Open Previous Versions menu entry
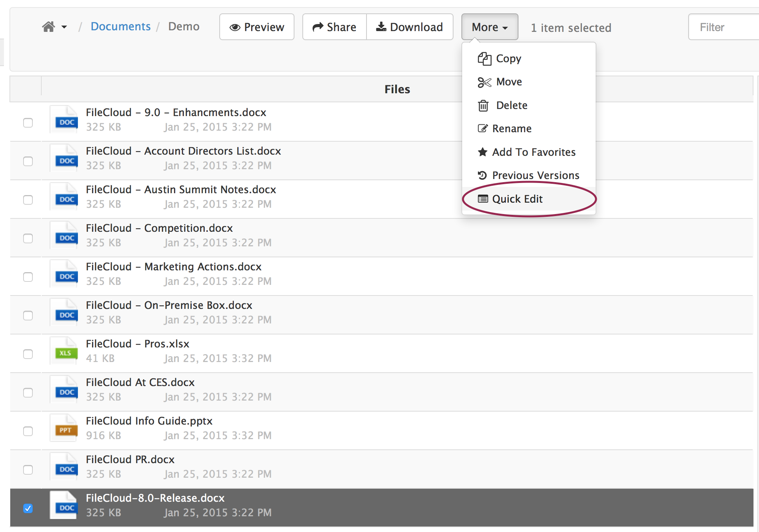 click(529, 175)
